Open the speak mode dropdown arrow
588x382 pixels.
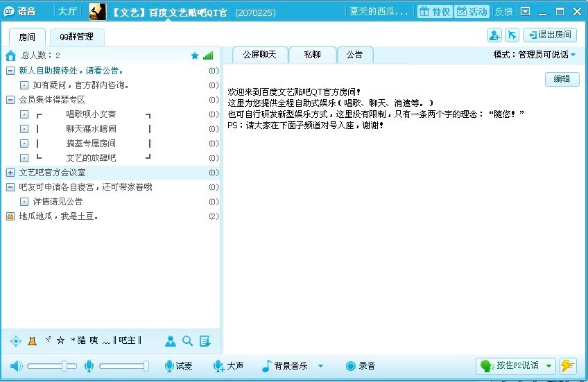tap(549, 365)
